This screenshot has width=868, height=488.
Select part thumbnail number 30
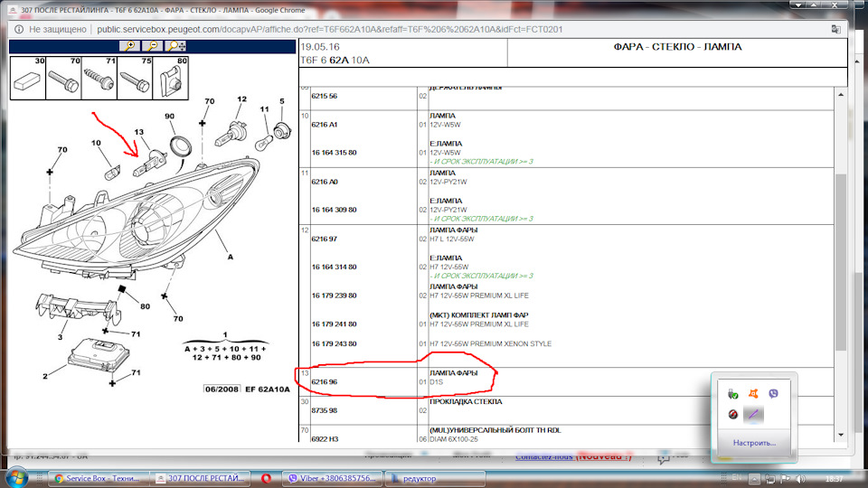pos(28,78)
